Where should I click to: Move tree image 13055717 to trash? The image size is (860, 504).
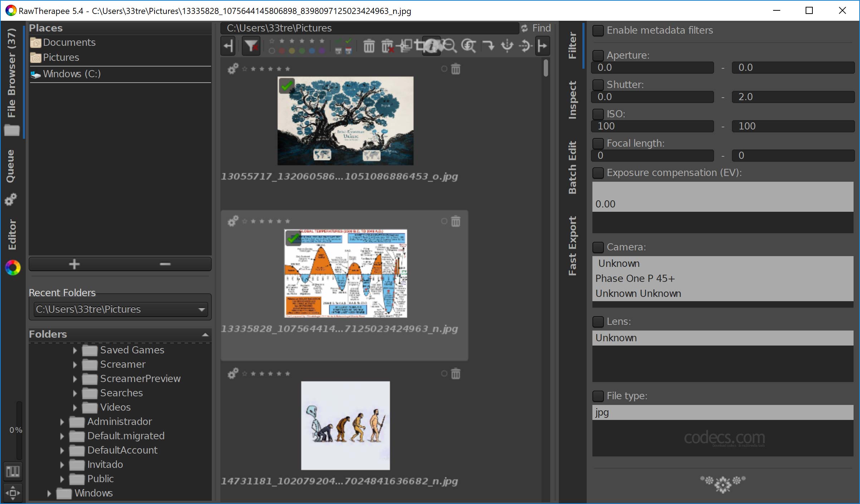click(x=456, y=68)
